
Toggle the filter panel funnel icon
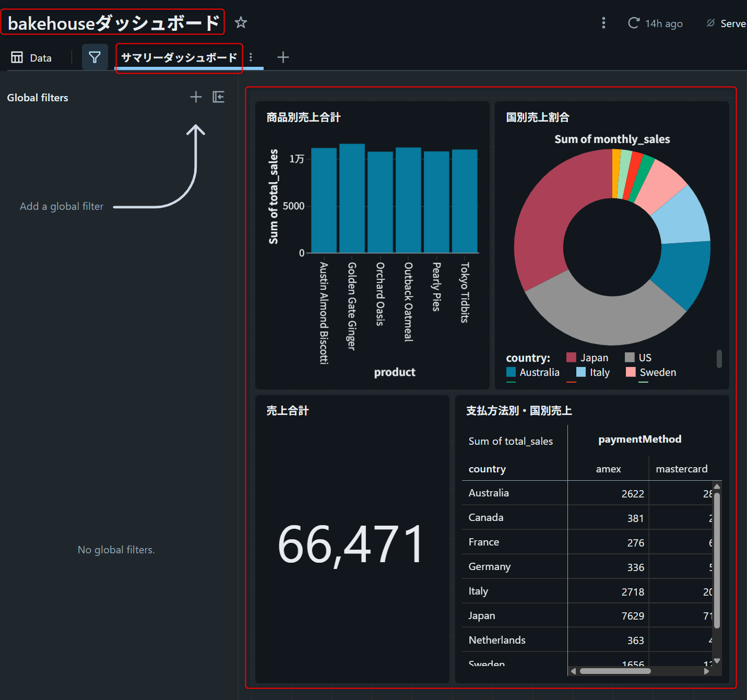[94, 57]
